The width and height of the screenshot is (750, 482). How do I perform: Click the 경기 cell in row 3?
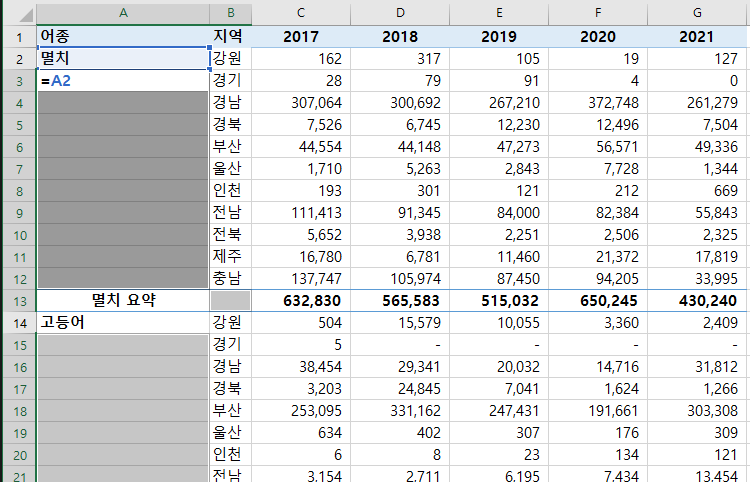231,80
